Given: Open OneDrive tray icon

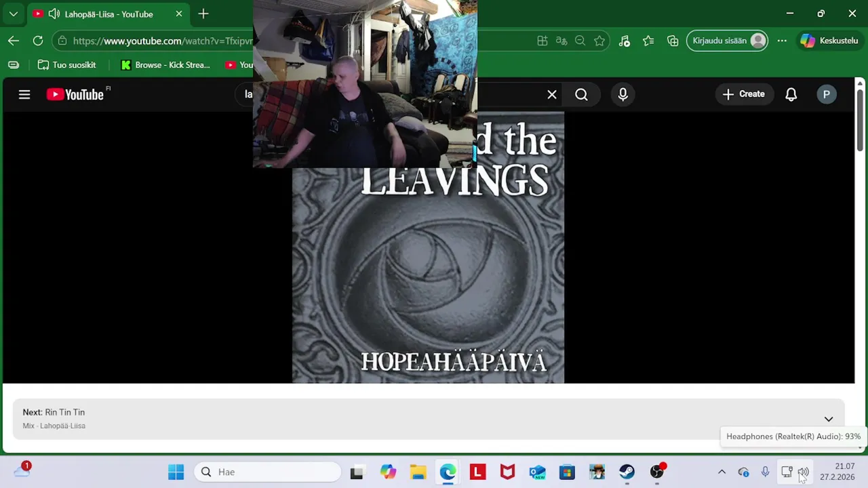Looking at the screenshot, I should click(x=743, y=472).
